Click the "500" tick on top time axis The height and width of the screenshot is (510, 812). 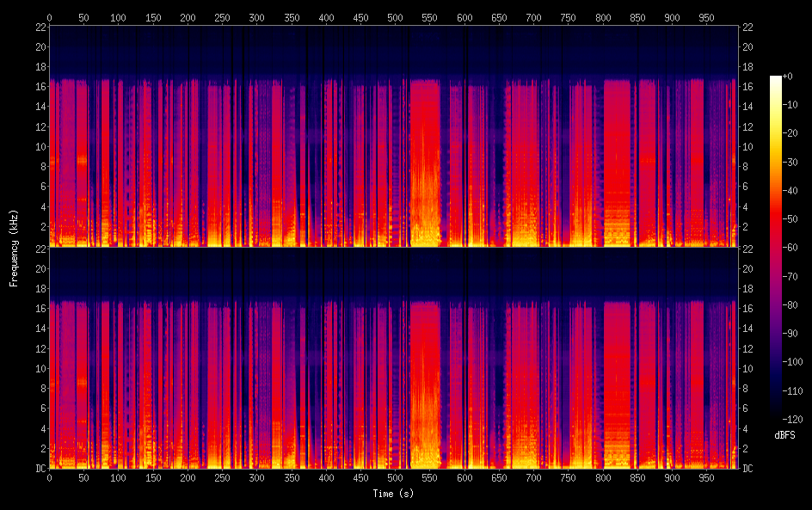395,17
